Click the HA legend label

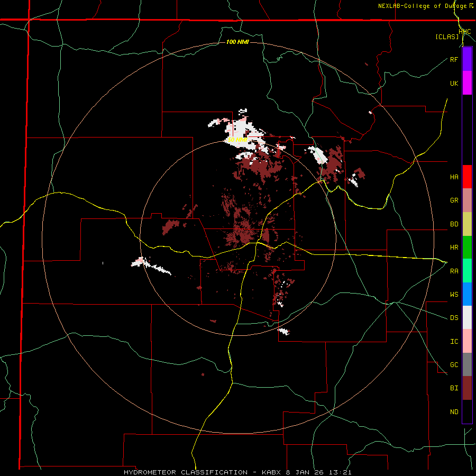454,177
